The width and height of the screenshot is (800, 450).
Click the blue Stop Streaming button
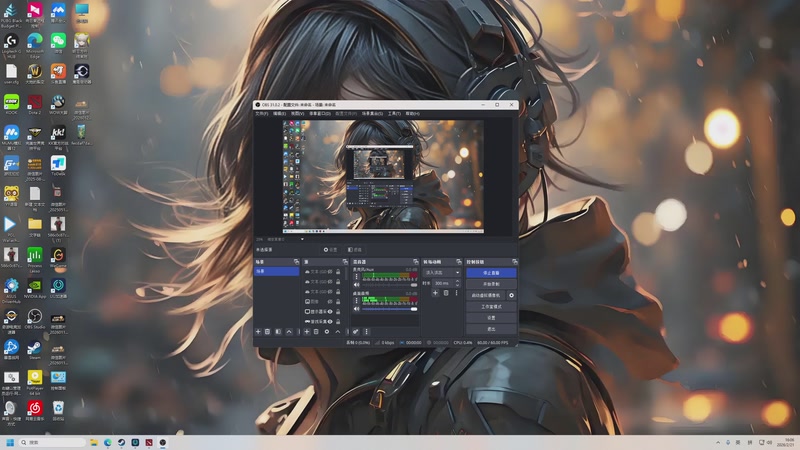(x=491, y=273)
